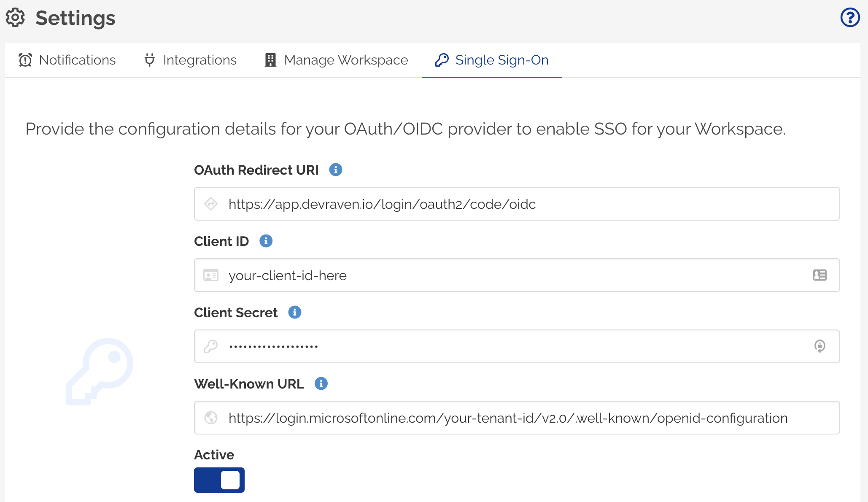Click the key icon in the Client Secret field

tap(211, 346)
